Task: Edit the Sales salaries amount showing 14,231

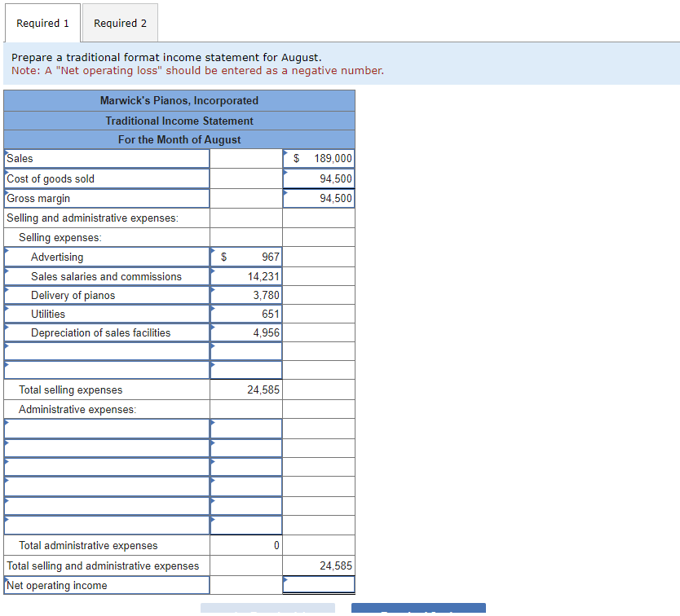Action: coord(246,276)
